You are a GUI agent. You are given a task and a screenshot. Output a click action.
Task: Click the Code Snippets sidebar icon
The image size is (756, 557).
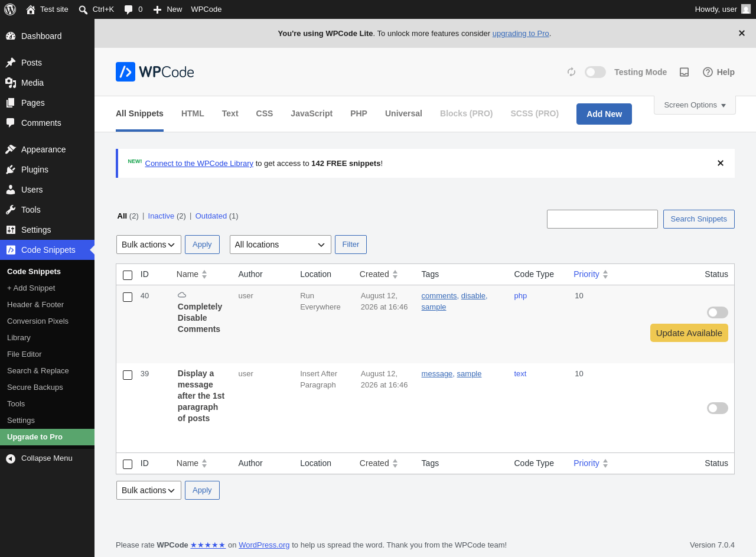tap(11, 250)
